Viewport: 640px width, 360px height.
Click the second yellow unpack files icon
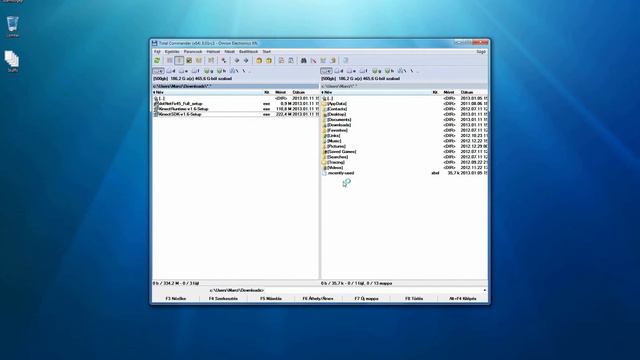(269, 60)
